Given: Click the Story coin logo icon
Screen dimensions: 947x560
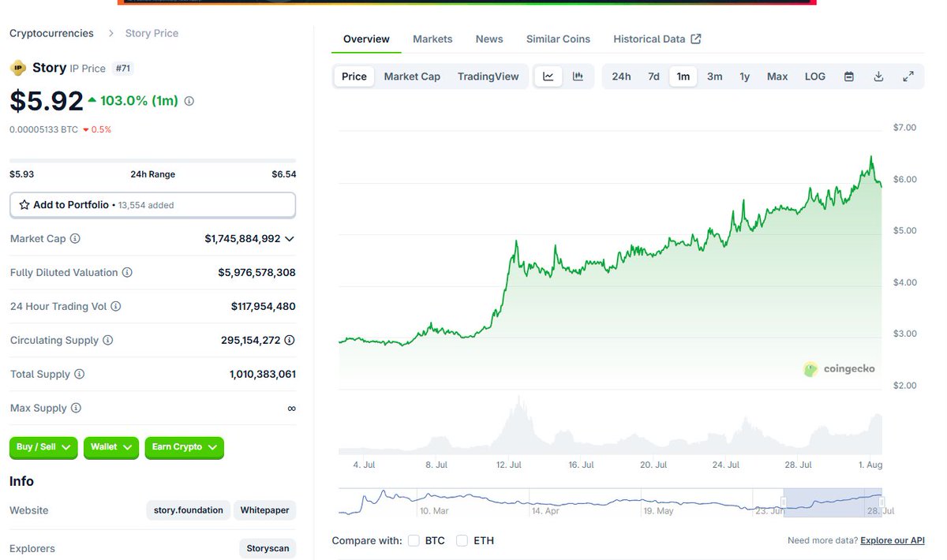Looking at the screenshot, I should click(x=17, y=68).
